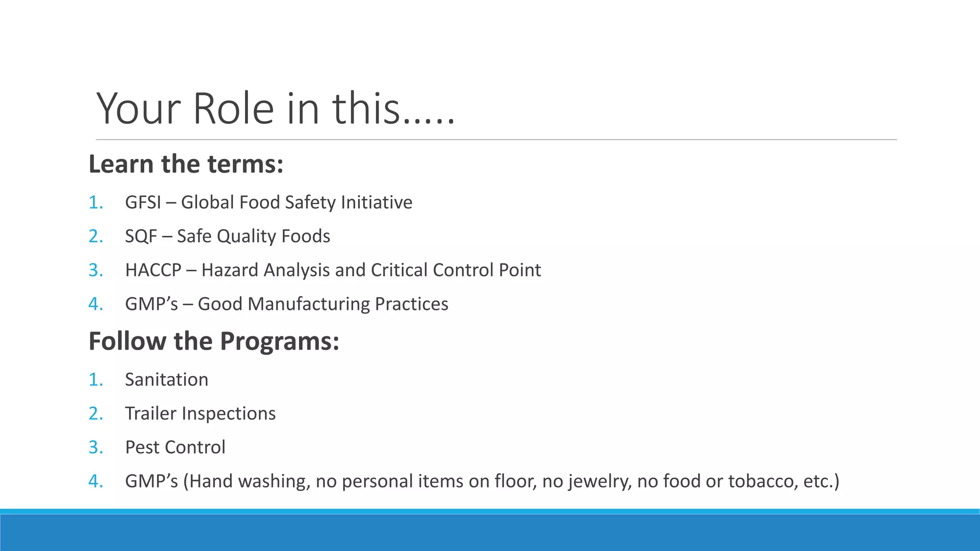The height and width of the screenshot is (551, 980).
Task: Click the SQF – Safe Quality Foods item
Action: pyautogui.click(x=227, y=236)
